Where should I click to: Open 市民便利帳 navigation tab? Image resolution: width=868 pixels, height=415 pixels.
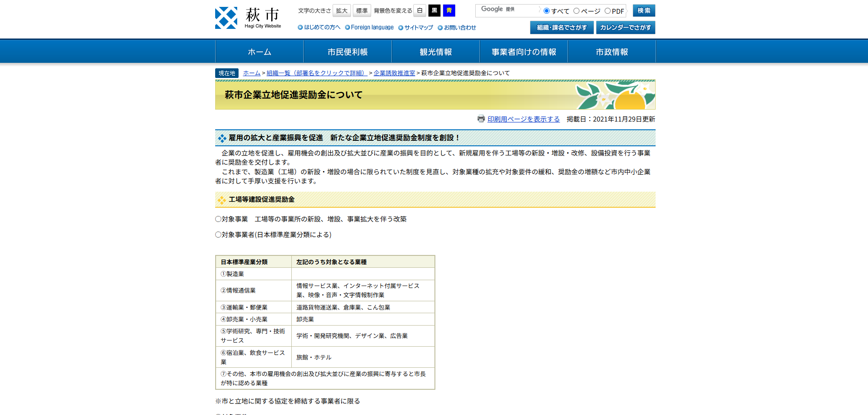coord(348,52)
